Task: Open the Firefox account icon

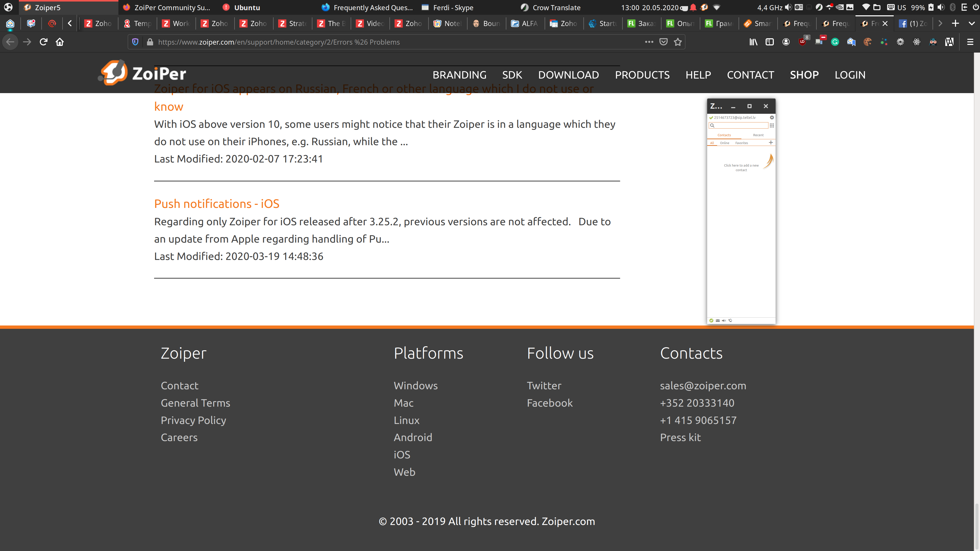Action: tap(786, 42)
